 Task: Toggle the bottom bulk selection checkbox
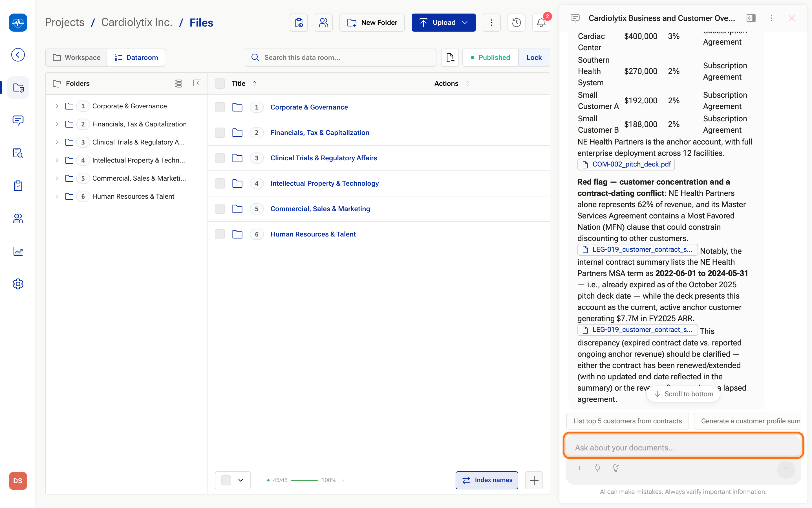(226, 480)
